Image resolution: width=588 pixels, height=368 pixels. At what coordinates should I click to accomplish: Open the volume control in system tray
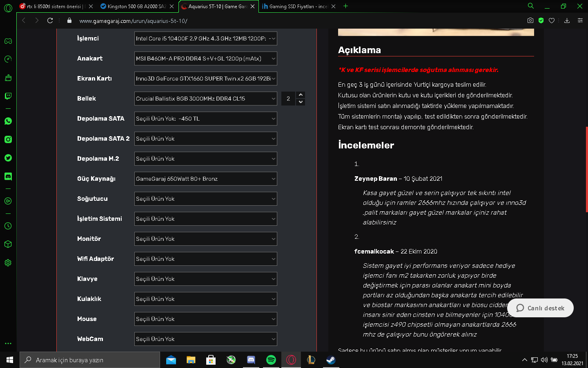(x=544, y=360)
